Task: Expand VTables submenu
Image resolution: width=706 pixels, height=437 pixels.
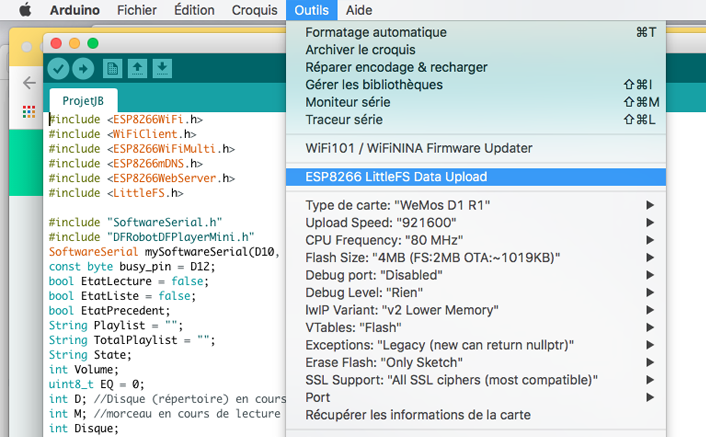Action: [x=476, y=328]
